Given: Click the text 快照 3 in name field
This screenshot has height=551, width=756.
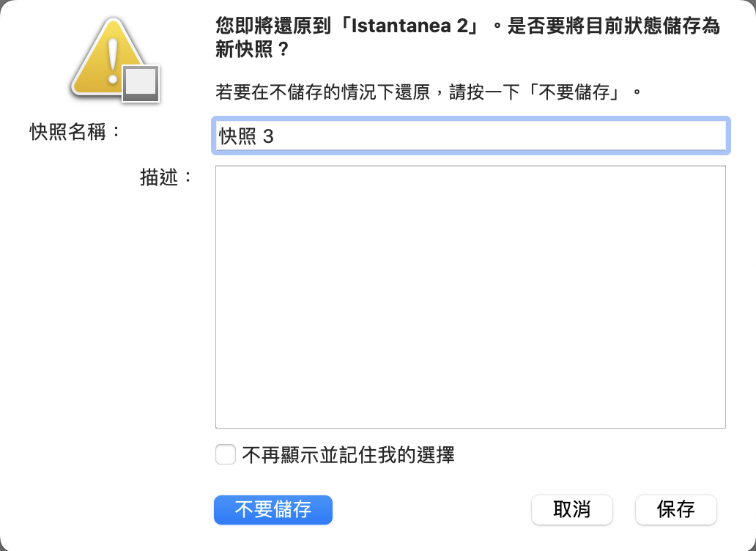Looking at the screenshot, I should (x=246, y=136).
